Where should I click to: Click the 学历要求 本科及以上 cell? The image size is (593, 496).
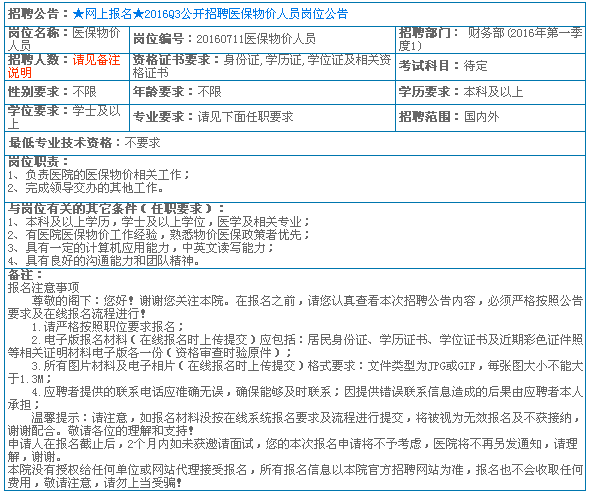[491, 92]
